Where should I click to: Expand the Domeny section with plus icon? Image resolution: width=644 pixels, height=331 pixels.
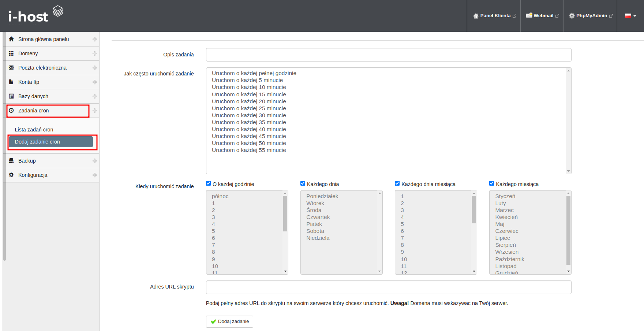tap(95, 53)
